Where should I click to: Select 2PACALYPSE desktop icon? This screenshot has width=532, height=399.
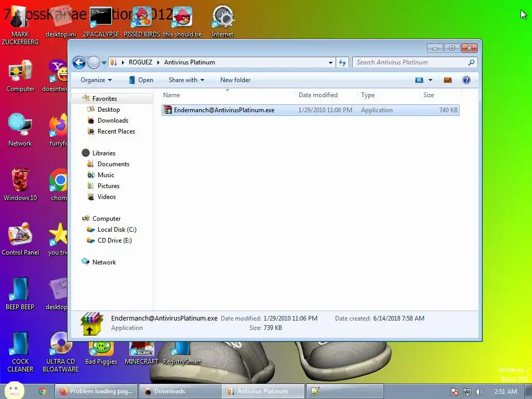pyautogui.click(x=101, y=22)
